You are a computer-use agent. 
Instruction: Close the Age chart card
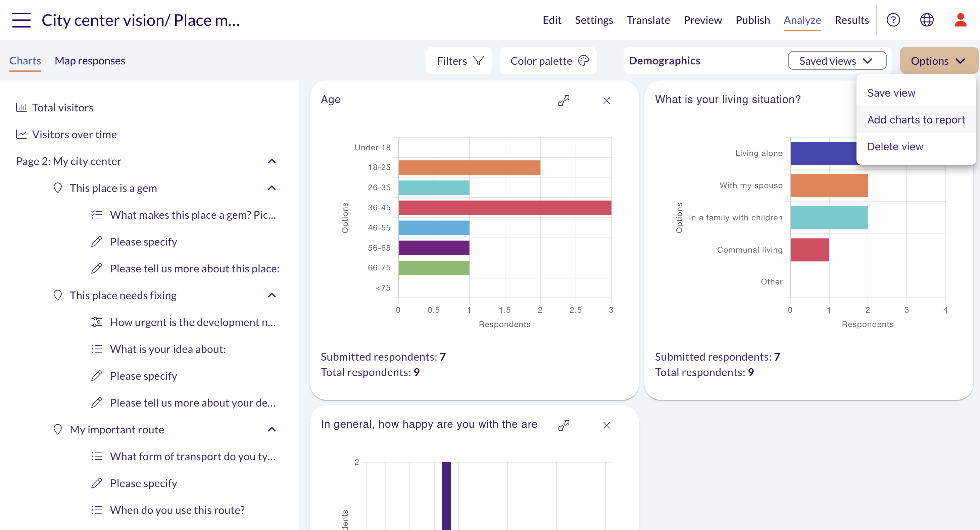606,100
